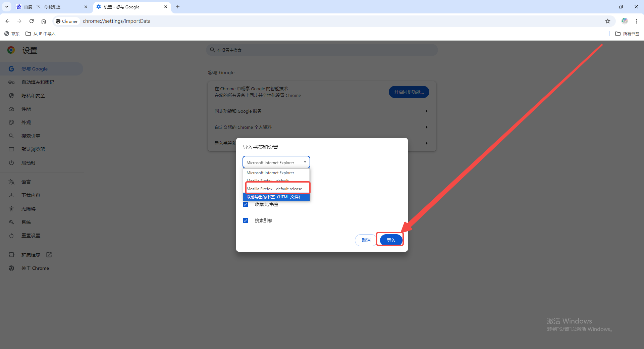Toggle the 搜索引擎 checkbox in dialog

246,220
